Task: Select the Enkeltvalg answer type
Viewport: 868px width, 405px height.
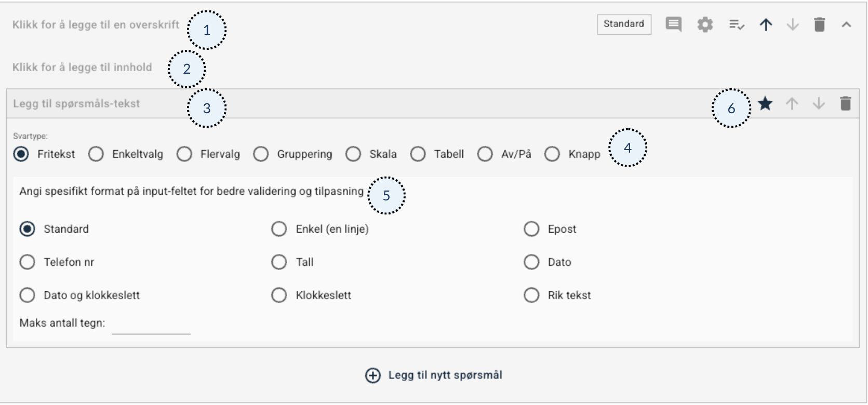Action: point(96,154)
